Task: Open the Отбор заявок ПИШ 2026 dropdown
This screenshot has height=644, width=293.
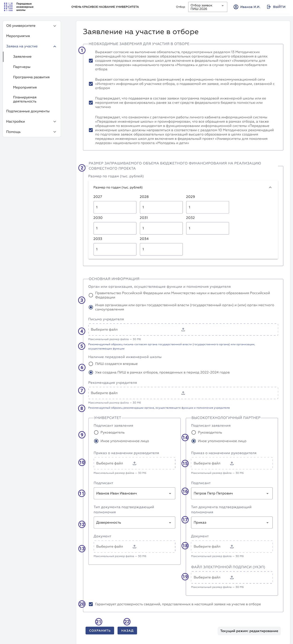Action: 208,7
